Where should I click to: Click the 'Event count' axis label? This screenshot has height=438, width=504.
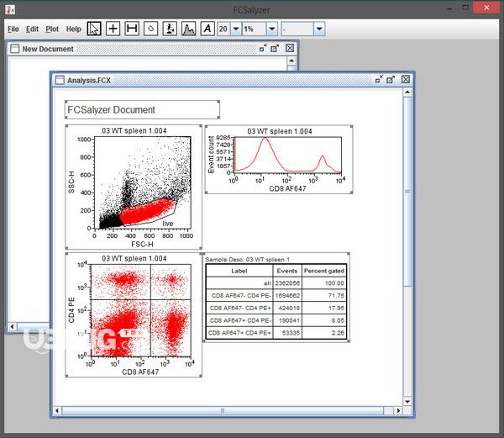coord(211,155)
